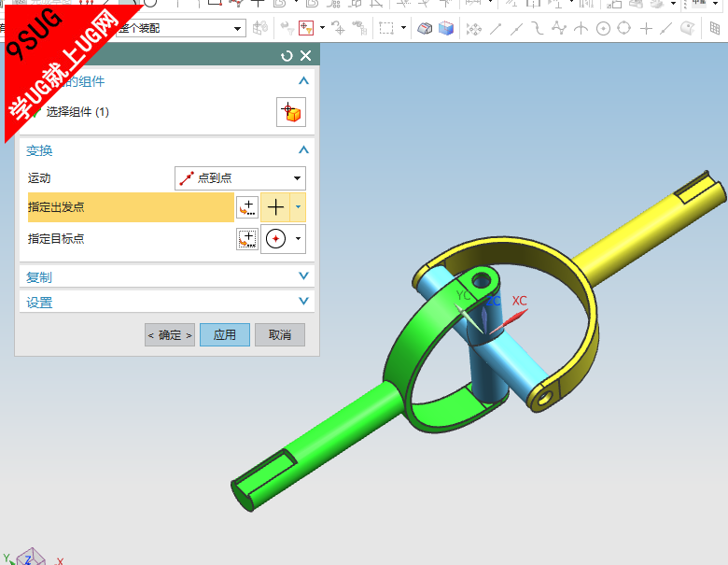
Task: Click the 应用 button
Action: pyautogui.click(x=225, y=335)
